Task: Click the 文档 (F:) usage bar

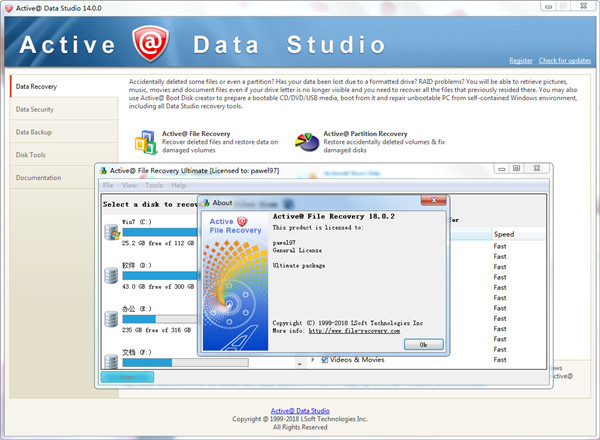Action: (185, 362)
